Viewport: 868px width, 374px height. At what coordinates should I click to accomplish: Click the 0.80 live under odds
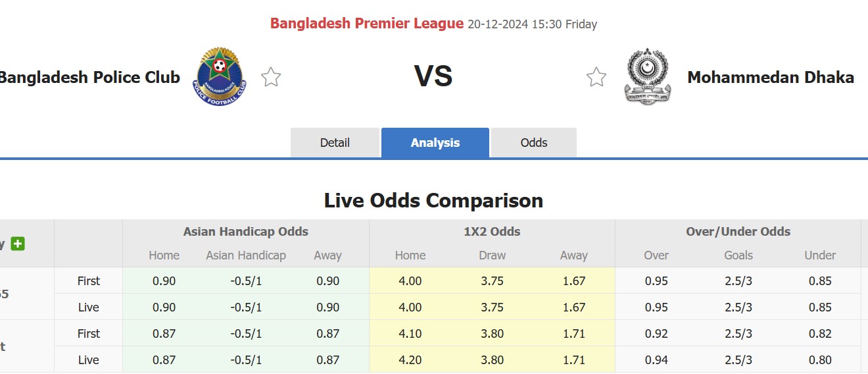(x=820, y=360)
